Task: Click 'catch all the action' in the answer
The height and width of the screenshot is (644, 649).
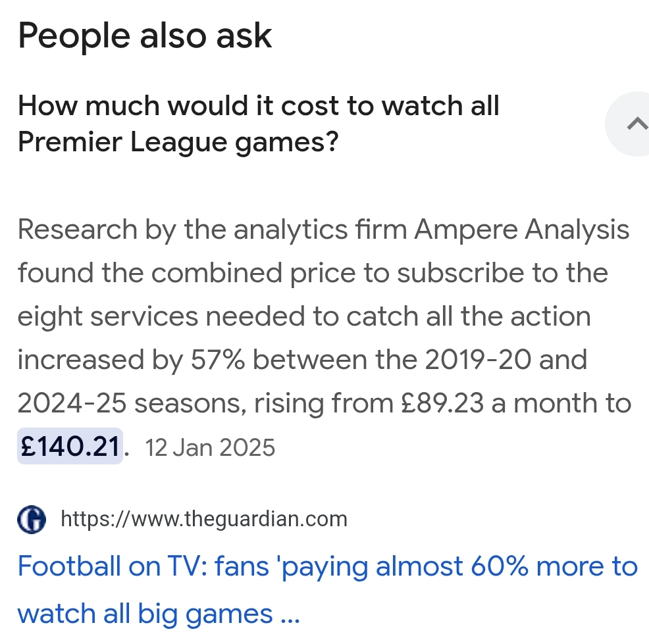Action: pos(469,317)
